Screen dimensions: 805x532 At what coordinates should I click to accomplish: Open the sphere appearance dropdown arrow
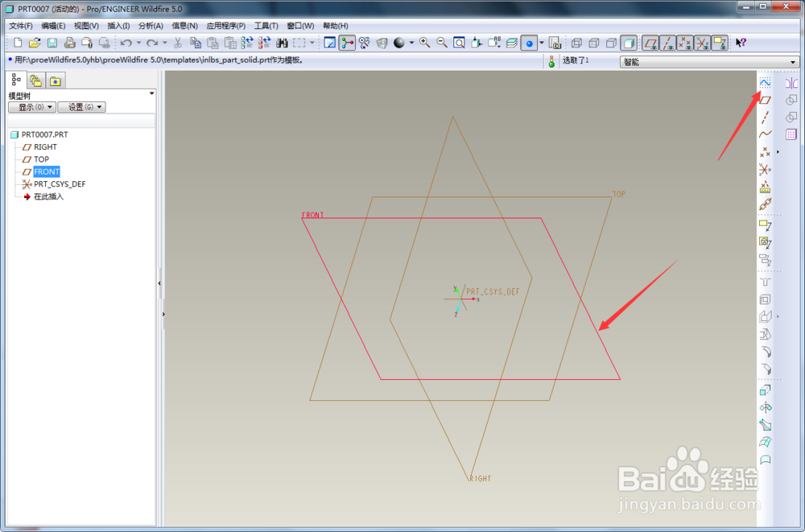(411, 43)
